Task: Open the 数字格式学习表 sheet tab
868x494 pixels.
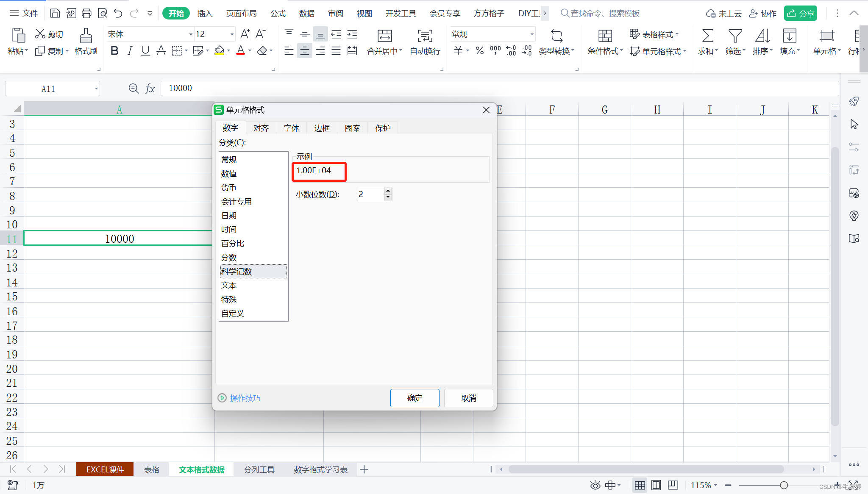Action: point(320,469)
